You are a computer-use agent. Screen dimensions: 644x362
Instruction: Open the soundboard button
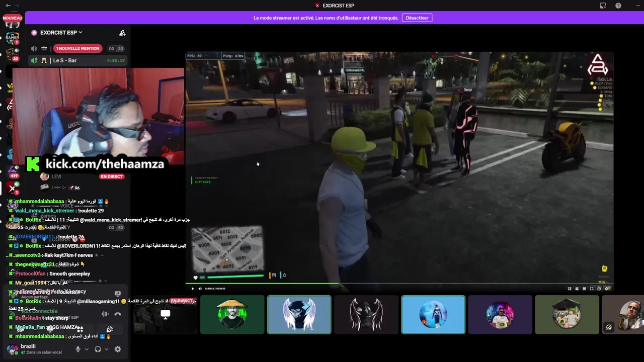point(110,329)
